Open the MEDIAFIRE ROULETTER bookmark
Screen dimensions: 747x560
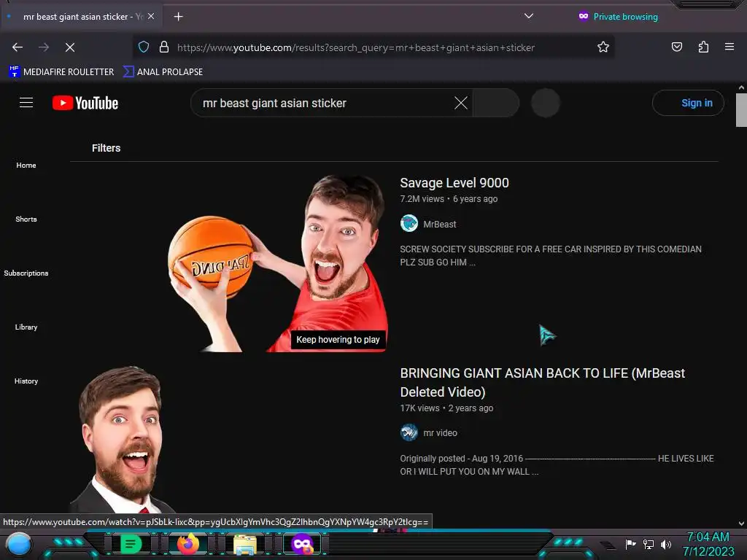tap(61, 72)
